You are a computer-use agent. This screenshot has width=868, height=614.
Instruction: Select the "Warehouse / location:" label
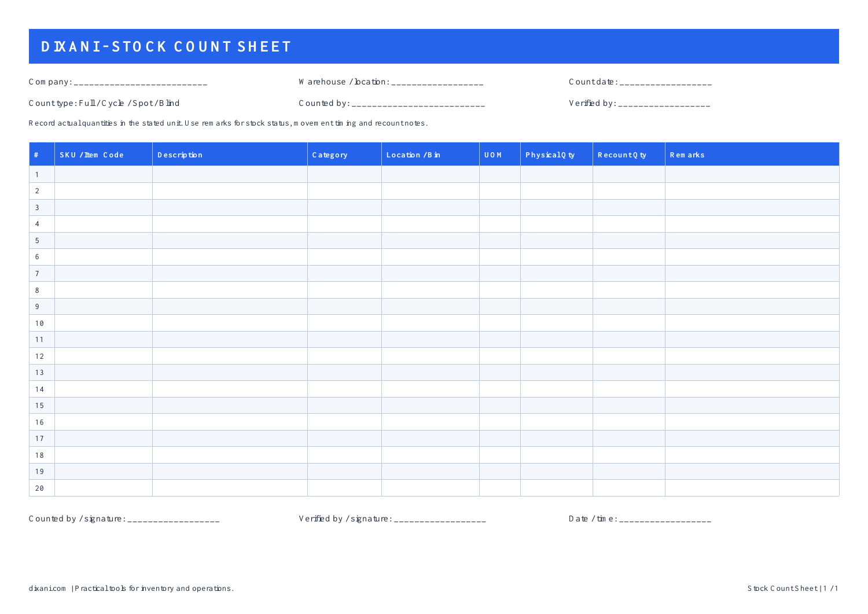pos(344,82)
